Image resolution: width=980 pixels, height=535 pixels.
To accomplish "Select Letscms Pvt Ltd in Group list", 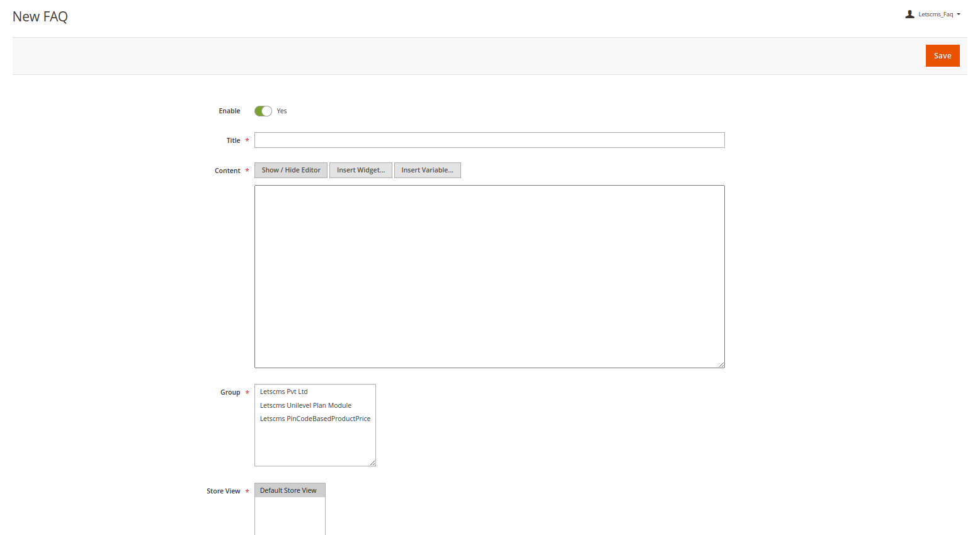I will (x=283, y=391).
